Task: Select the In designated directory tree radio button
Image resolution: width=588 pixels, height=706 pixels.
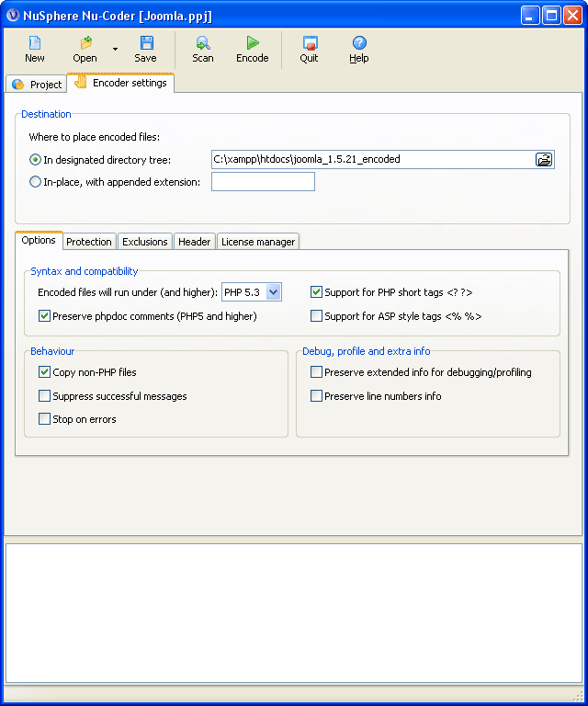Action: (35, 160)
